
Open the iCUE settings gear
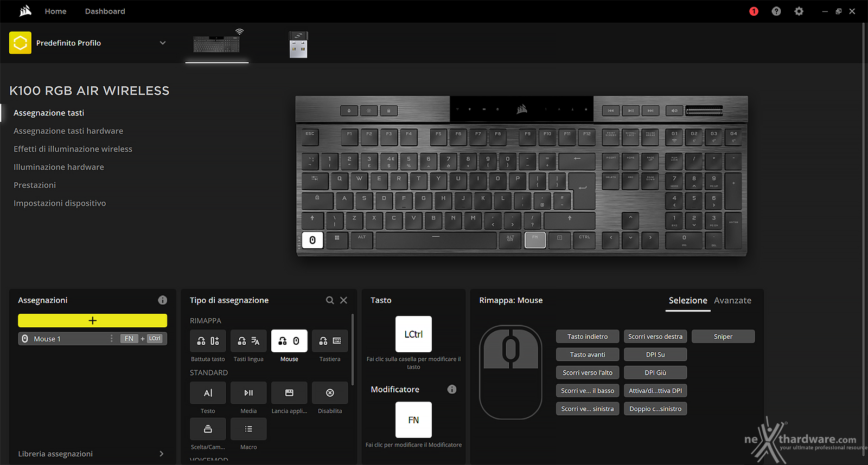tap(799, 11)
